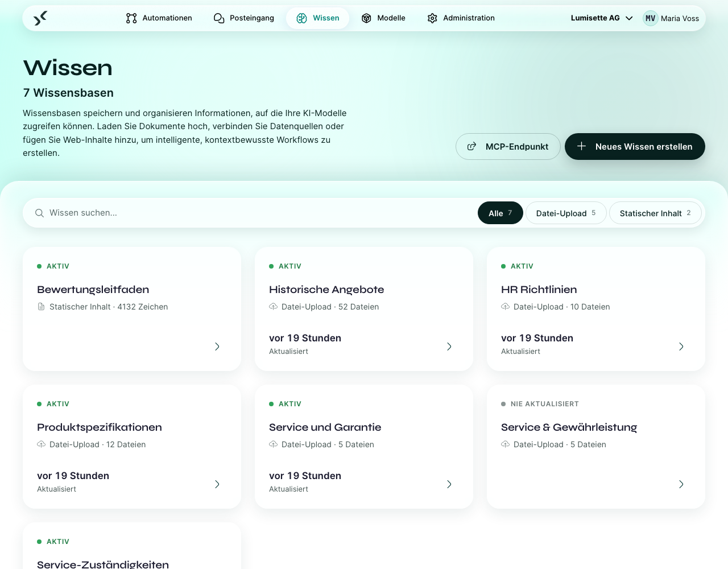Click the Automationen workflow icon
This screenshot has height=569, width=728.
click(x=131, y=18)
